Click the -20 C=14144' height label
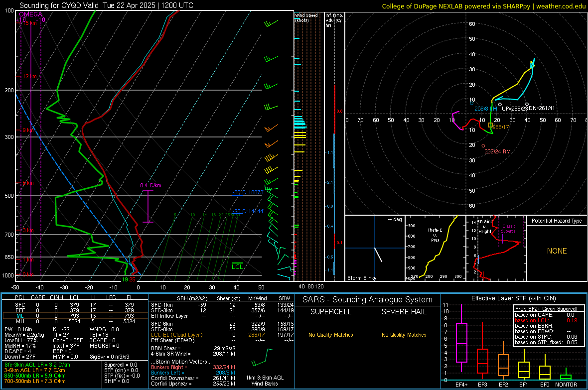588x390 pixels. click(248, 211)
